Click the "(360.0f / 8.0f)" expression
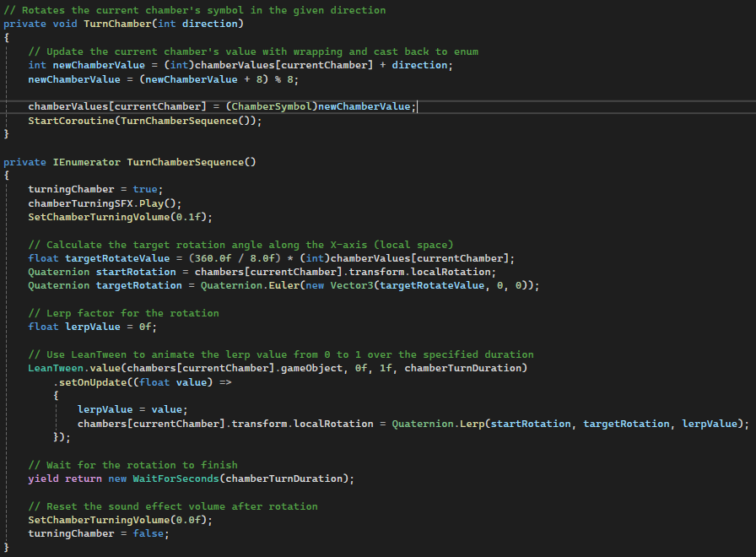Image resolution: width=756 pixels, height=557 pixels. coord(235,258)
